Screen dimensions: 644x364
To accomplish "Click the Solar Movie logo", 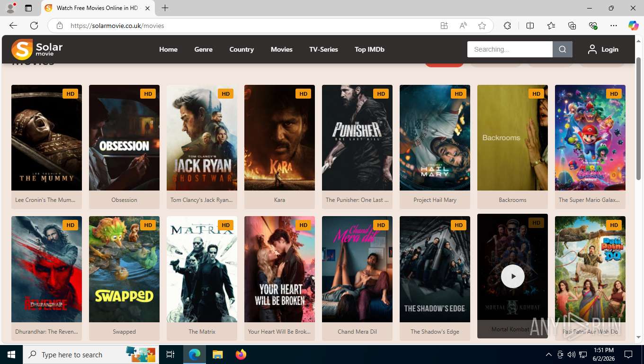I will 37,49.
